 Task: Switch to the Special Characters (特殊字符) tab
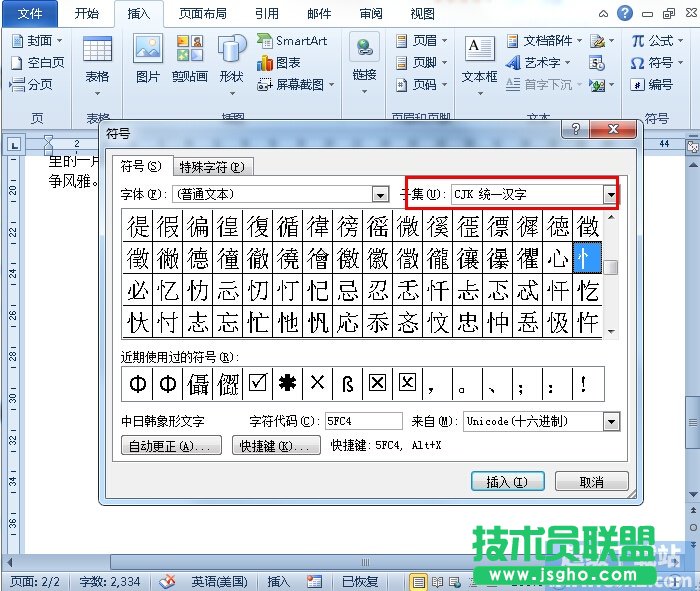pyautogui.click(x=212, y=166)
